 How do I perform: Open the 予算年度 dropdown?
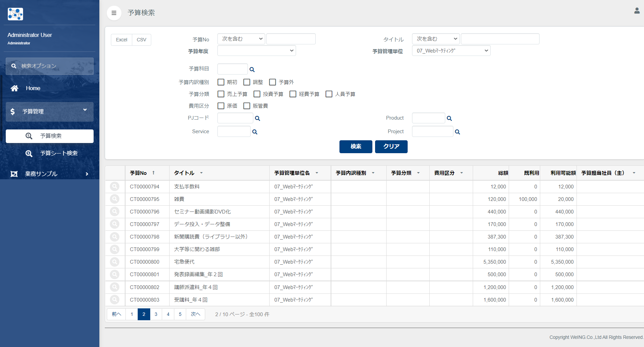(x=256, y=51)
